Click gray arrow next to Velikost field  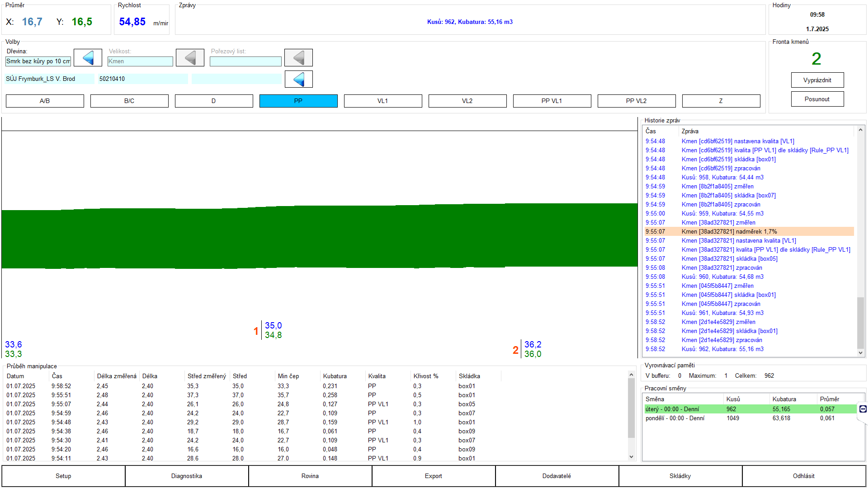[190, 58]
